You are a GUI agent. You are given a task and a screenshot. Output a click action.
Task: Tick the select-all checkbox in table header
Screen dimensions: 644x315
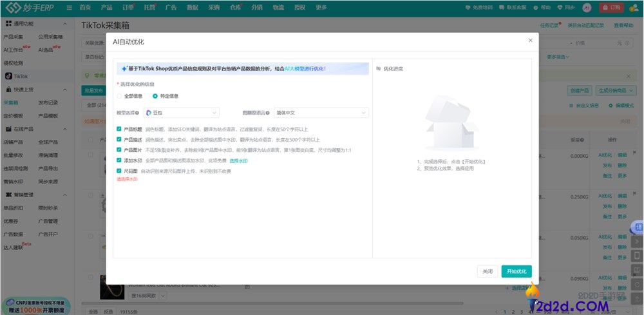click(91, 140)
